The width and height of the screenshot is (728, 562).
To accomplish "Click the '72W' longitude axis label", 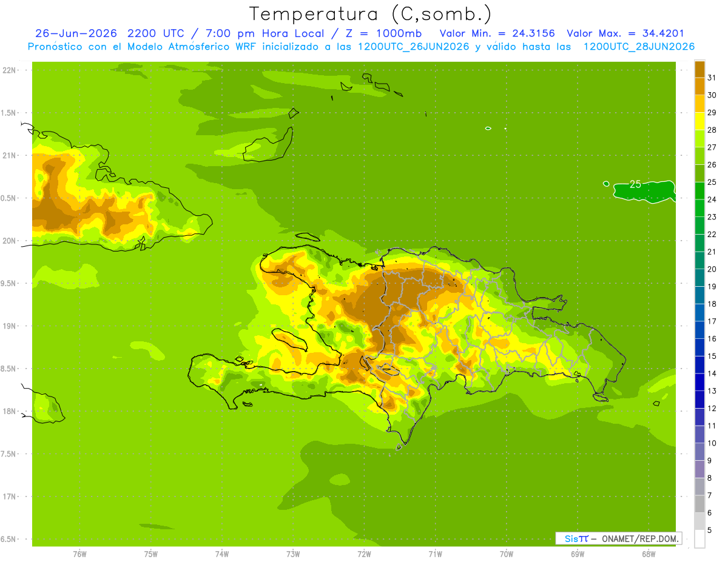I will point(364,554).
